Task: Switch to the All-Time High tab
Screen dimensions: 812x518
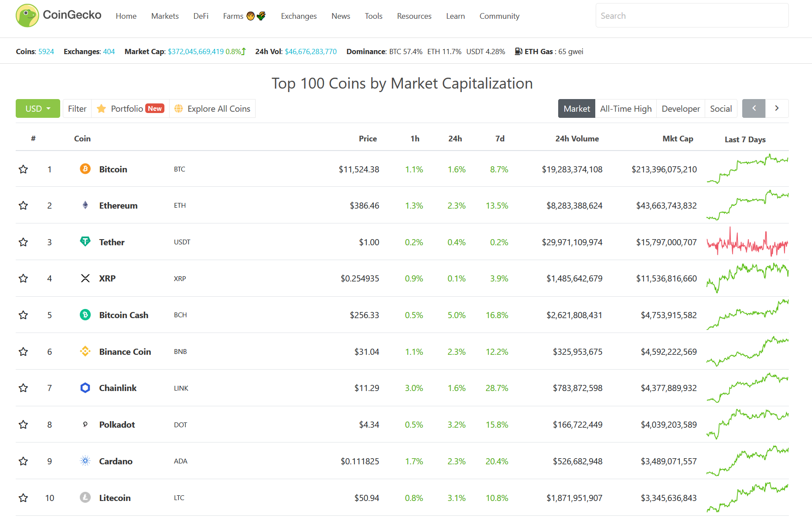Action: [626, 109]
